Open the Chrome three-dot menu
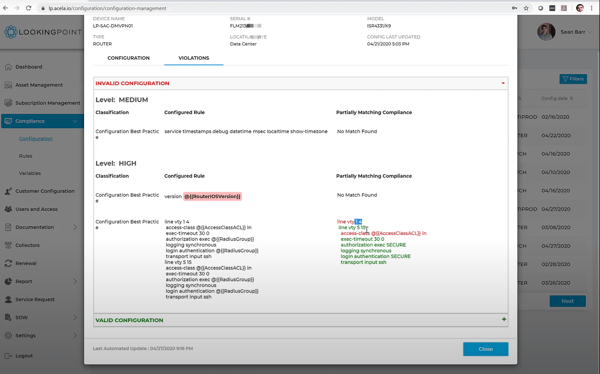The height and width of the screenshot is (374, 600). [x=592, y=8]
